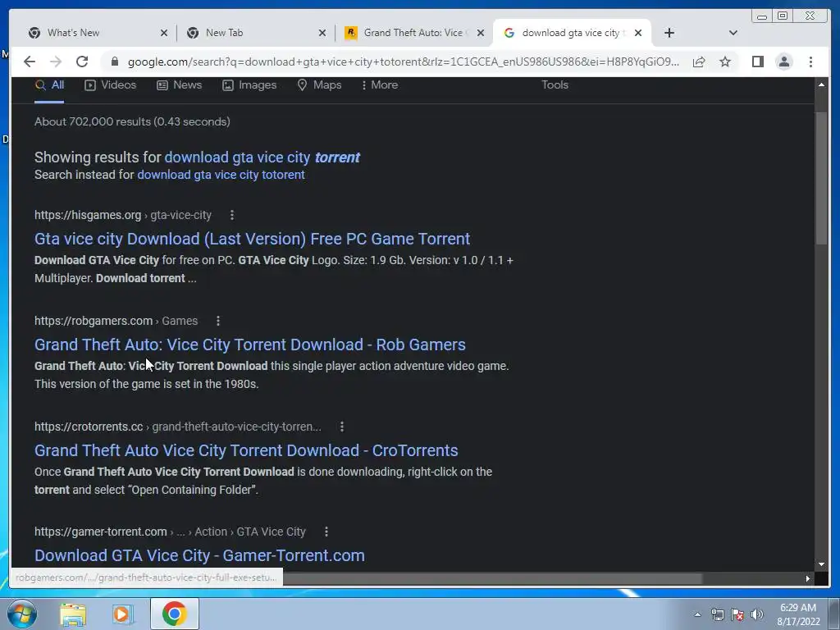
Task: Open the CroTorrents Vice City Torrent result
Action: click(246, 450)
